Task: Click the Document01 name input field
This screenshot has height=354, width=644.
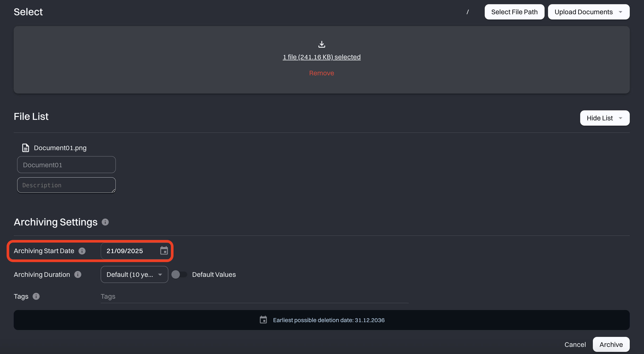Action: [66, 165]
